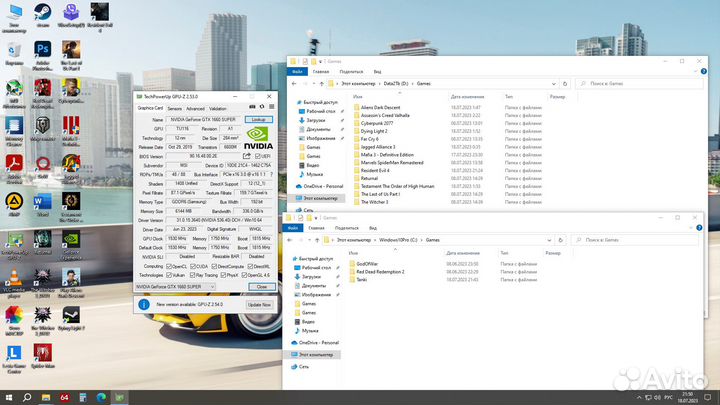Image resolution: width=720 pixels, height=405 pixels.
Task: Open recent locations arrow in Data2Tb (D:) window
Action: [x=314, y=84]
